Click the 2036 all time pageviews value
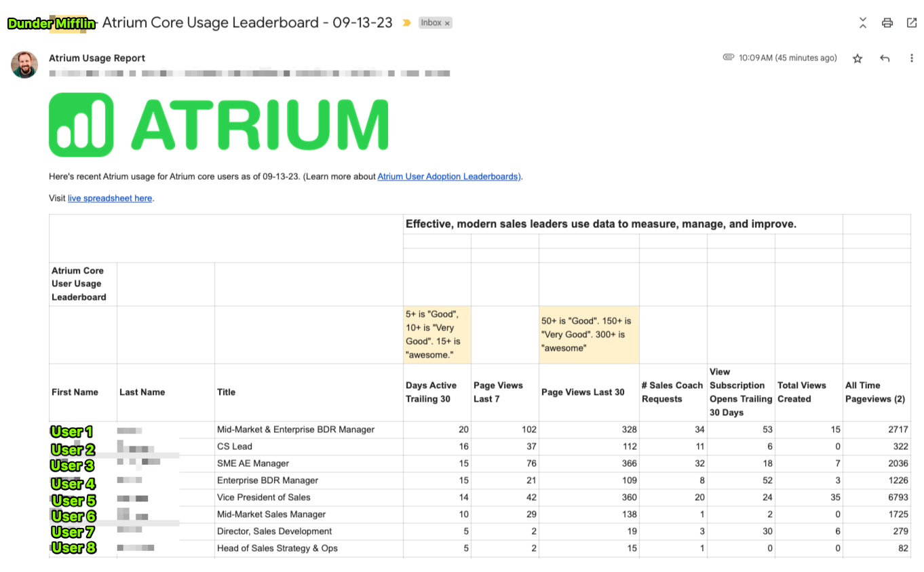Viewport: 924px width, 572px height. 897,463
